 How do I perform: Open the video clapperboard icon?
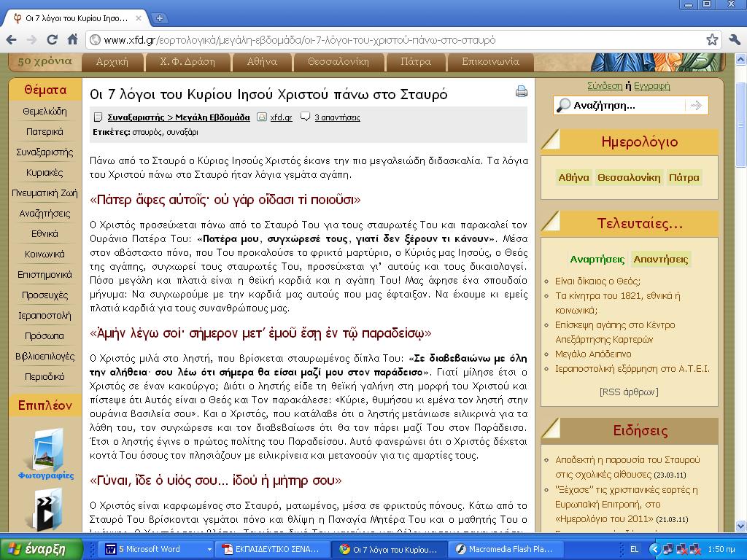pyautogui.click(x=46, y=510)
